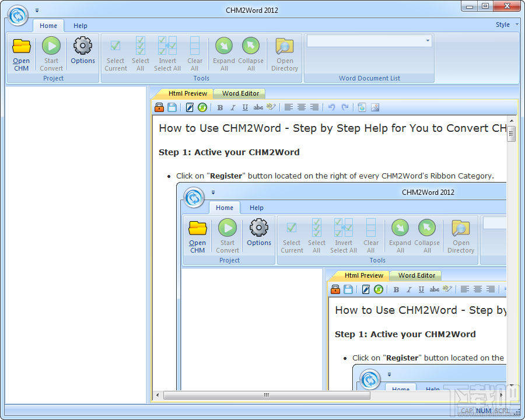Click the NUM indicator in status bar
Viewport: 525px width, 420px height.
[483, 410]
